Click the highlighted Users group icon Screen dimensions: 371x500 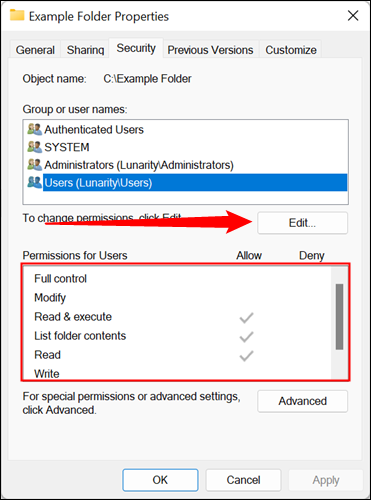[x=35, y=182]
